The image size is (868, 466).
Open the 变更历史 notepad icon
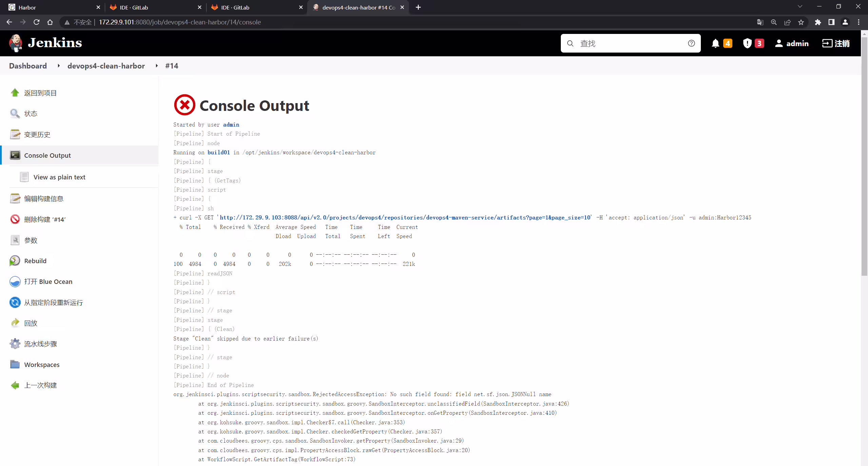[x=15, y=134]
